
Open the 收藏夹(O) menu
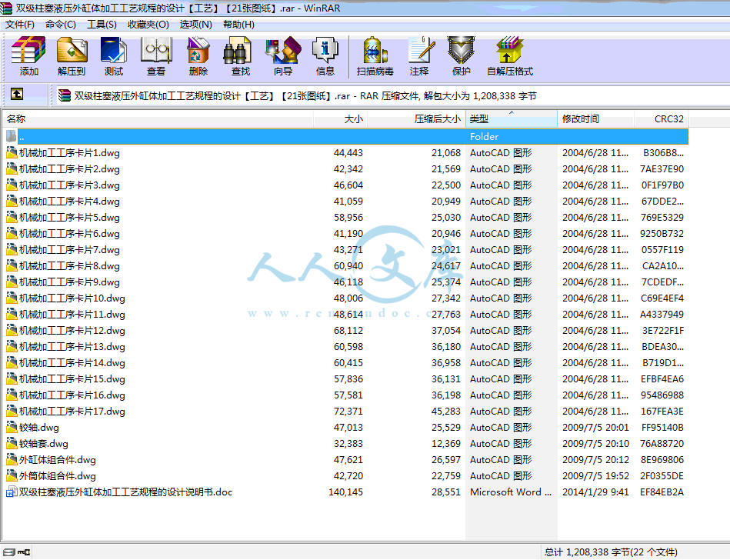[148, 24]
